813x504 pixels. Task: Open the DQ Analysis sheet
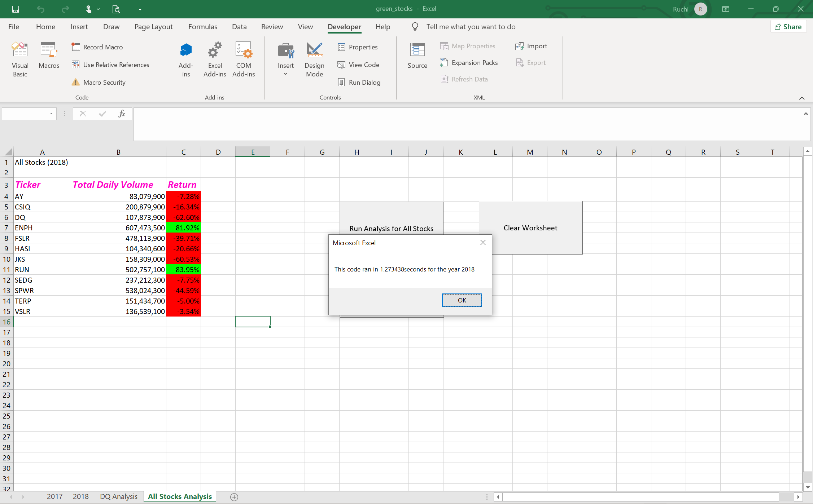[119, 496]
